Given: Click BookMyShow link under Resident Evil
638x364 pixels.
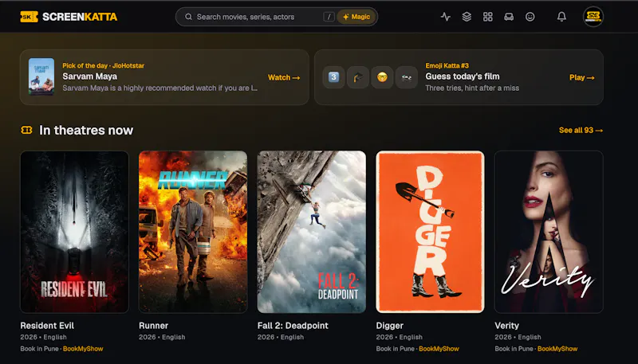Looking at the screenshot, I should [x=83, y=349].
